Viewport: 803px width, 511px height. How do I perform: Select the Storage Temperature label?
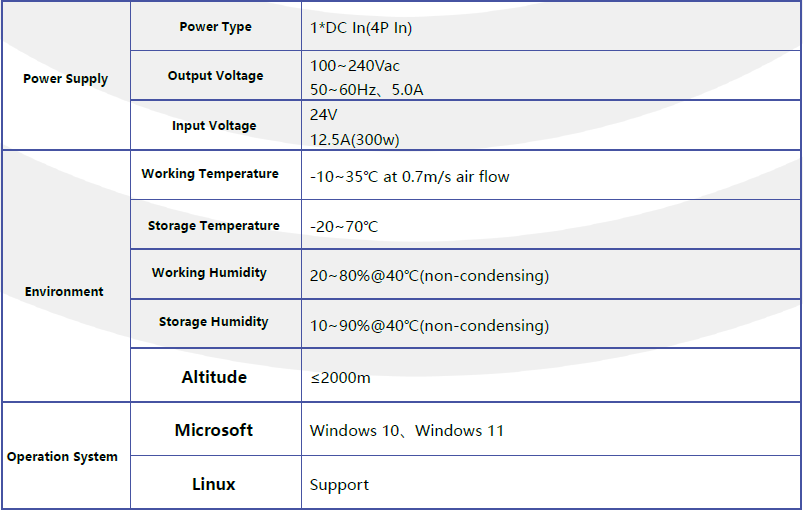click(x=214, y=226)
